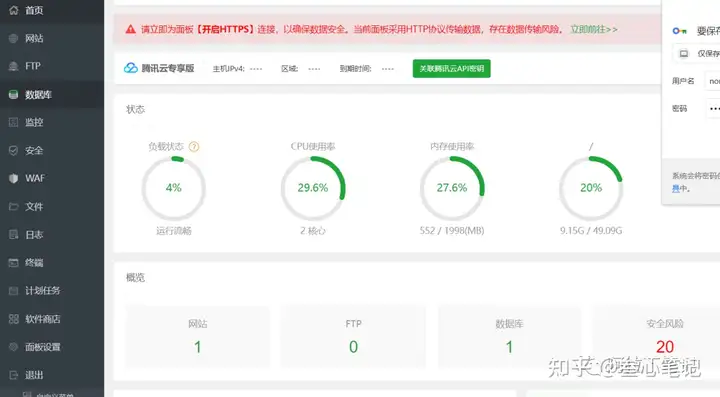Open the 面板设置 panel settings menu item
Image resolution: width=720 pixels, height=397 pixels.
pos(52,347)
